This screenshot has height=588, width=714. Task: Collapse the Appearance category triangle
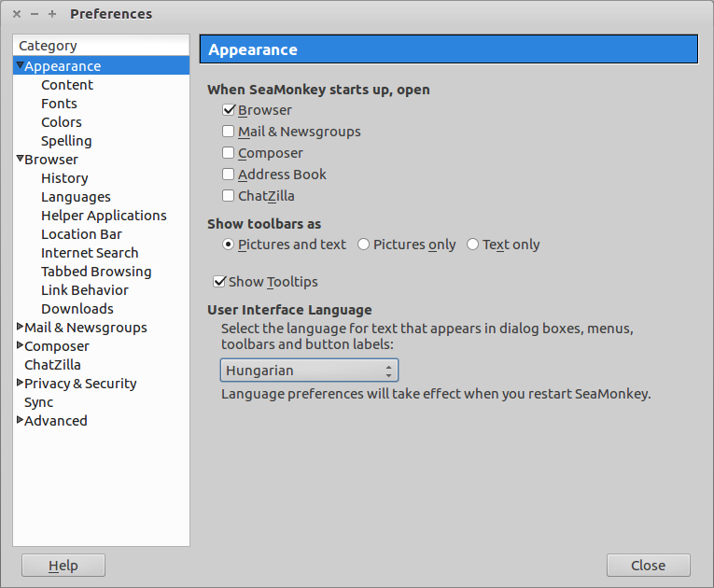point(20,65)
